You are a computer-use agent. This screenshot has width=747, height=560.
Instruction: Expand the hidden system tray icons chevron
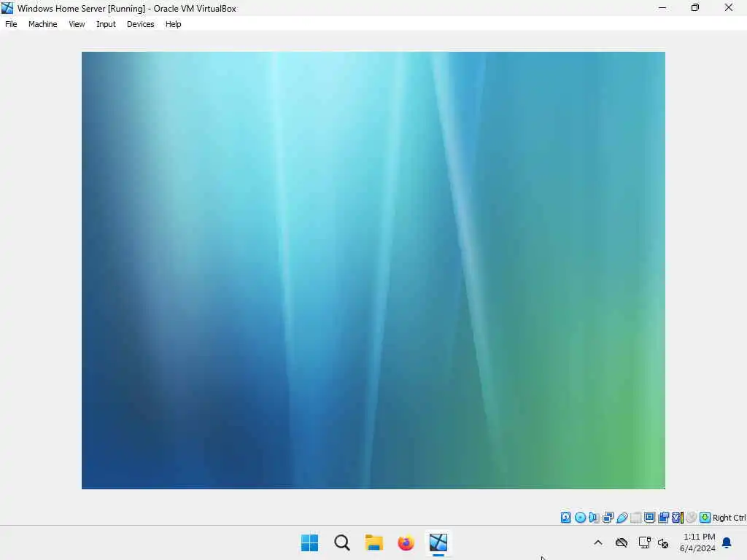(x=598, y=542)
